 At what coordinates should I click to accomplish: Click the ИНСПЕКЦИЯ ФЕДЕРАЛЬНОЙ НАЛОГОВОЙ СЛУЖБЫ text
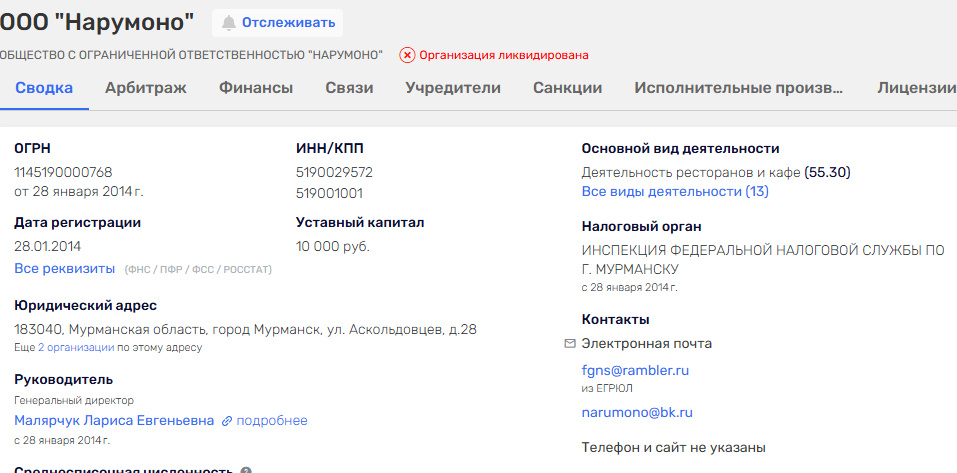[763, 260]
